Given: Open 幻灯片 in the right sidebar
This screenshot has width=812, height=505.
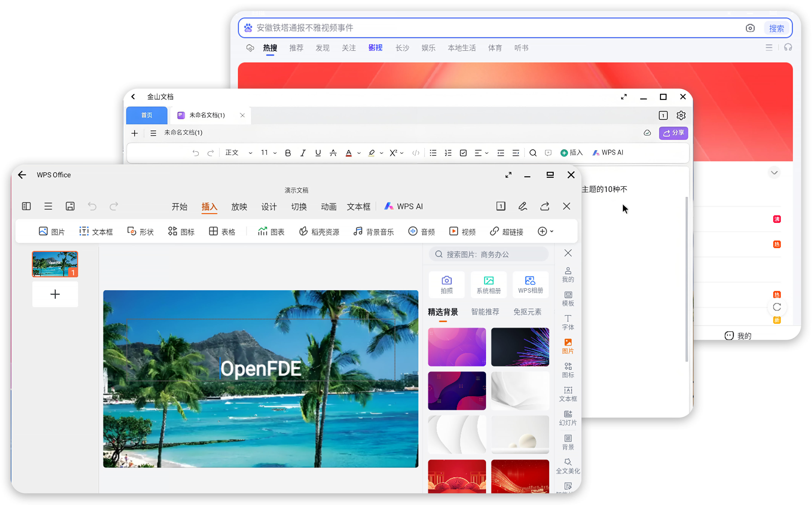Looking at the screenshot, I should (568, 418).
